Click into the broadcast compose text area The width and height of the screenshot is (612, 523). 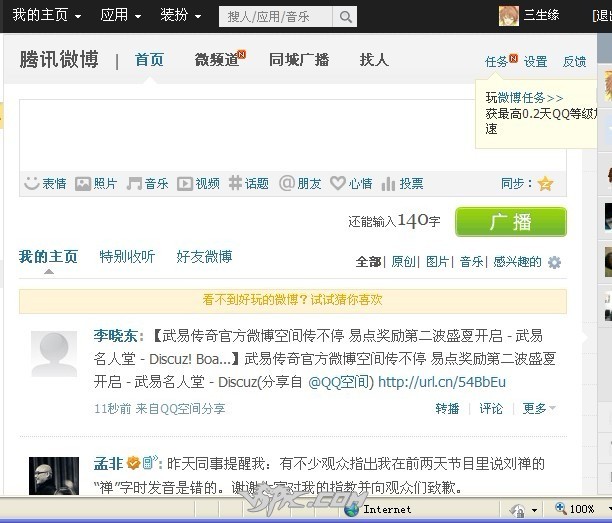(x=247, y=135)
